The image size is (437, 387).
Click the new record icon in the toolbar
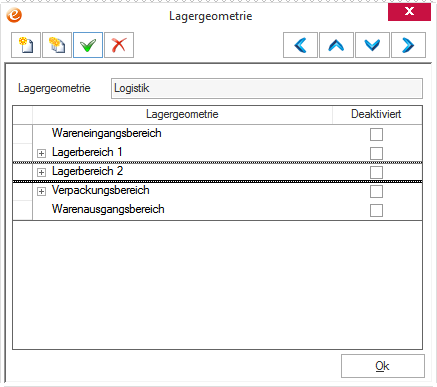(x=26, y=45)
